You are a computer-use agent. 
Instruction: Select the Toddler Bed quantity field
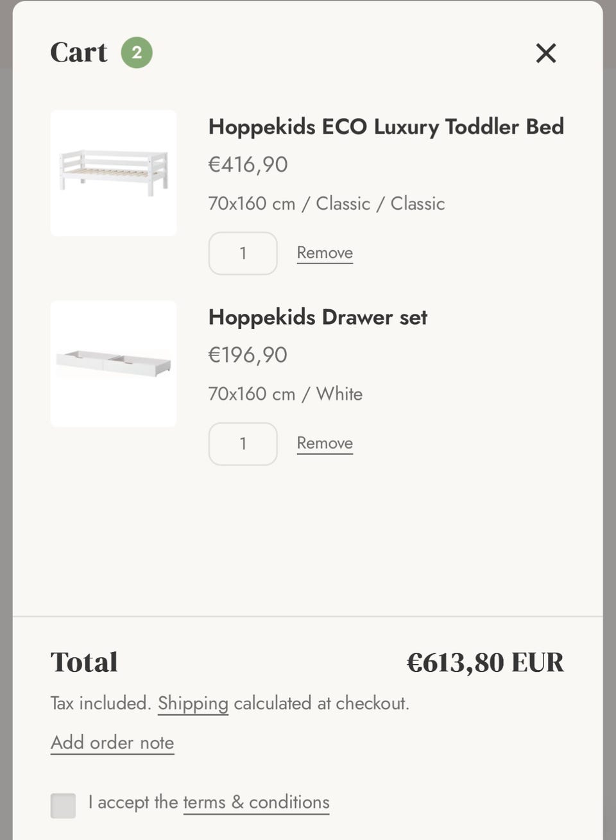[243, 253]
